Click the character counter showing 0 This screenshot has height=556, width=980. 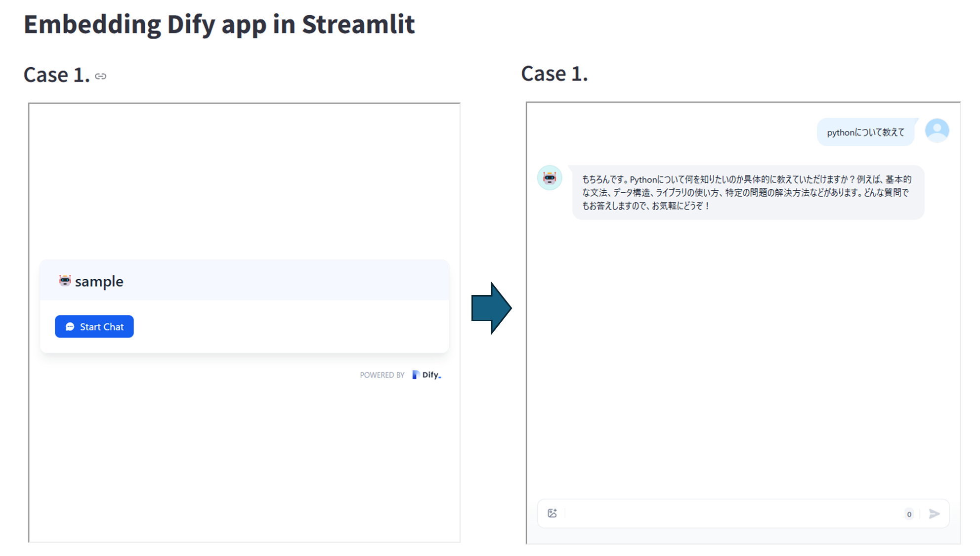(909, 514)
